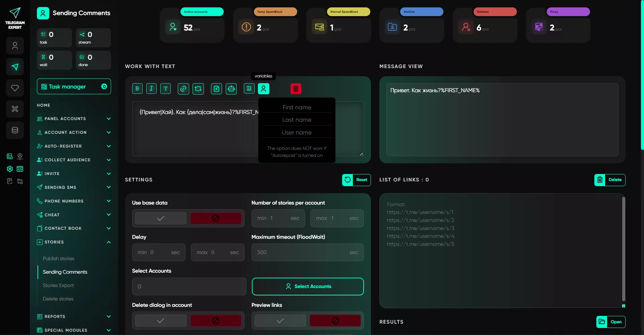Click the Telegram Expert logo

15,18
